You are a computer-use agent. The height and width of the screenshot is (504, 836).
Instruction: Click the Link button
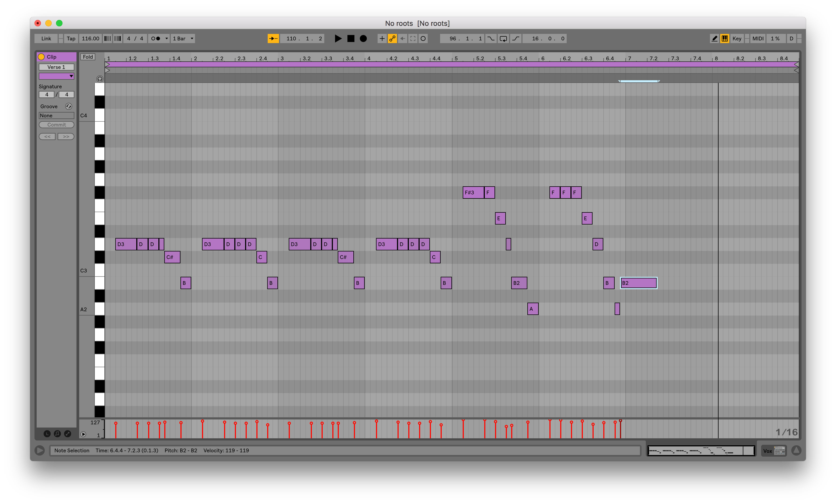pyautogui.click(x=46, y=39)
